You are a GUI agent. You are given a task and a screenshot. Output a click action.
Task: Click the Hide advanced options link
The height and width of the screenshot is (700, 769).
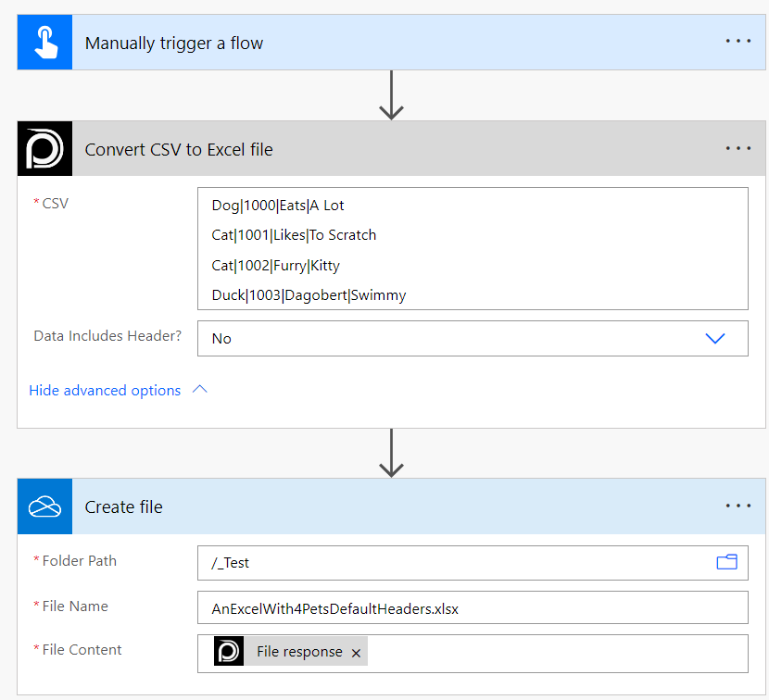[105, 391]
